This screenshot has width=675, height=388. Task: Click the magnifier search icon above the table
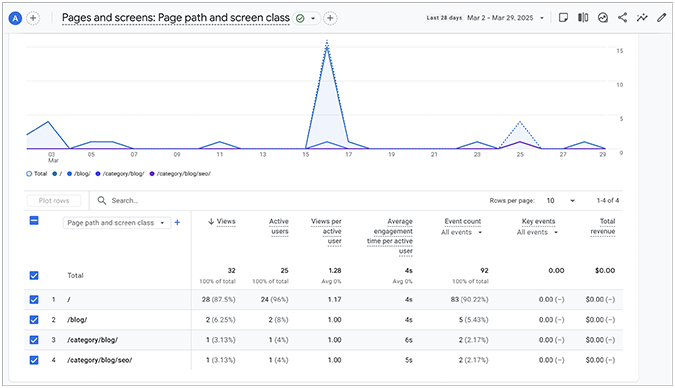(x=102, y=201)
